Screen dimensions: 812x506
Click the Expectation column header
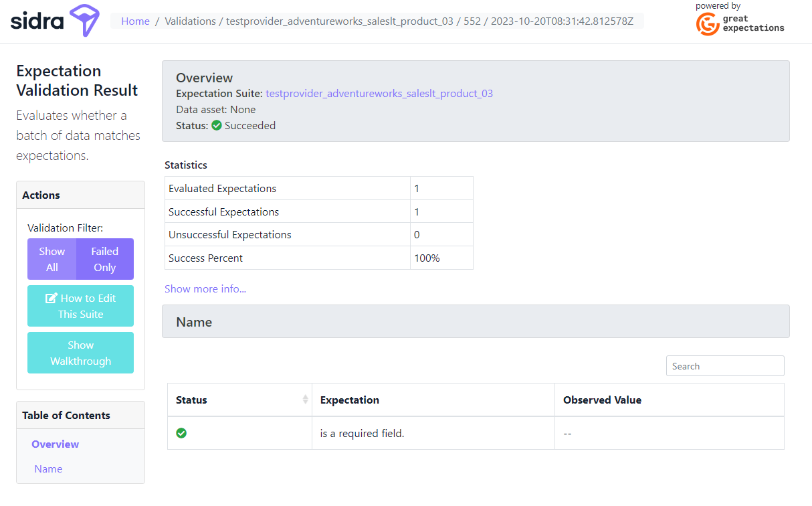tap(350, 400)
